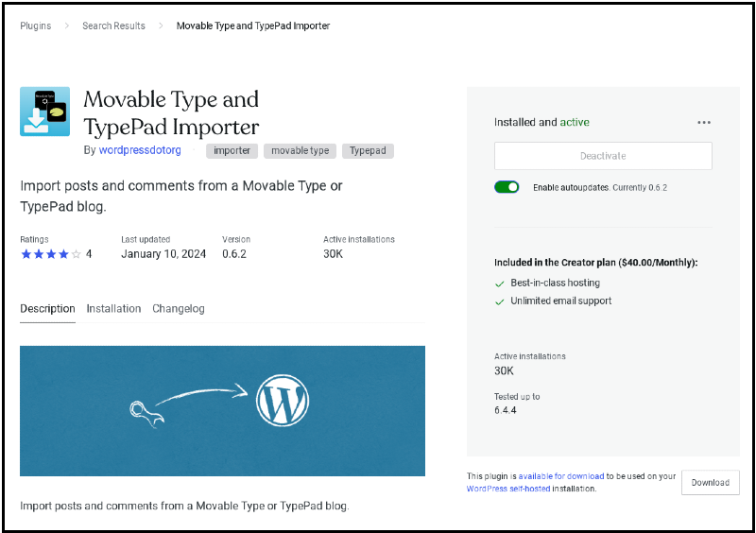
Task: Click the 30K value under the title
Action: coord(334,254)
